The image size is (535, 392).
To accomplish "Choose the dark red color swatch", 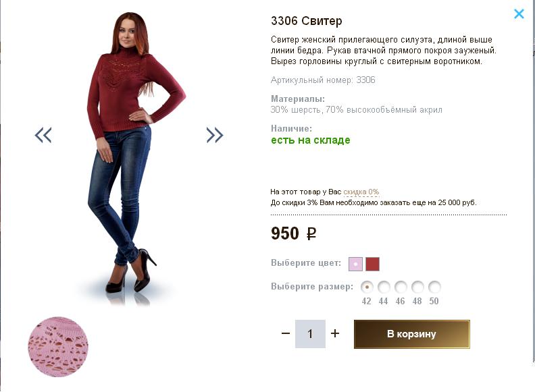I will coord(373,264).
